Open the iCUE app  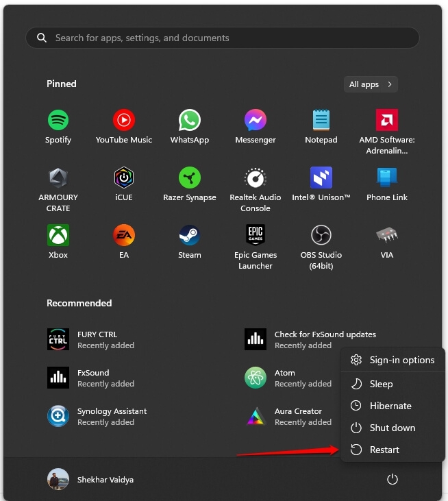click(x=124, y=178)
